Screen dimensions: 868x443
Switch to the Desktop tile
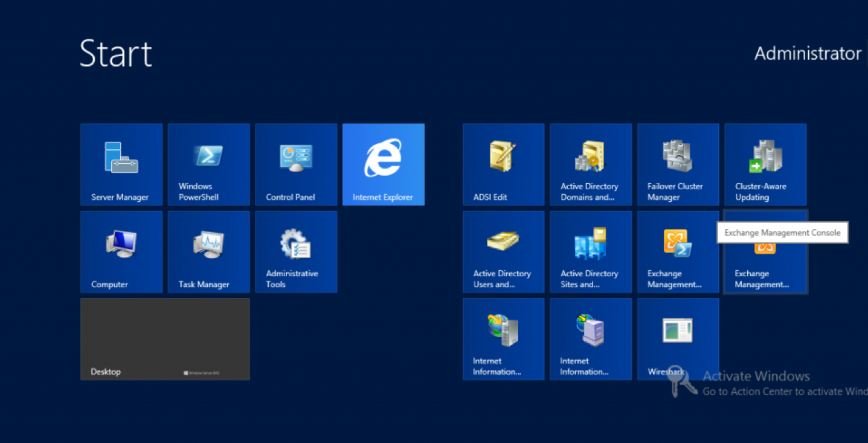[x=165, y=338]
